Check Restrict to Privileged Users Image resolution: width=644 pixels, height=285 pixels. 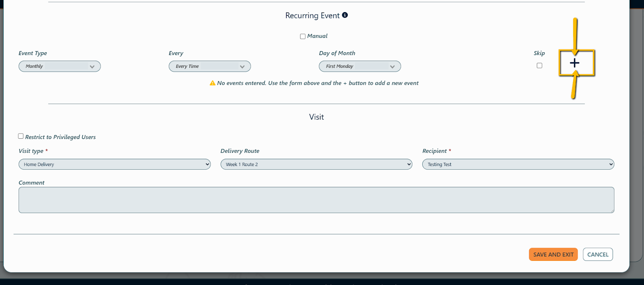21,136
